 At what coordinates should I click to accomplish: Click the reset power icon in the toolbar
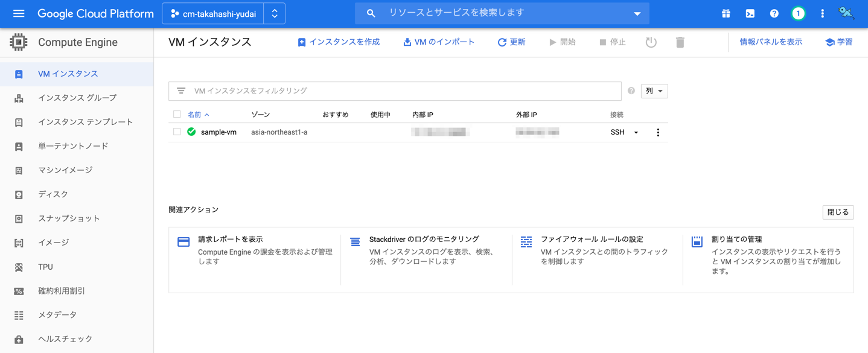pos(651,42)
